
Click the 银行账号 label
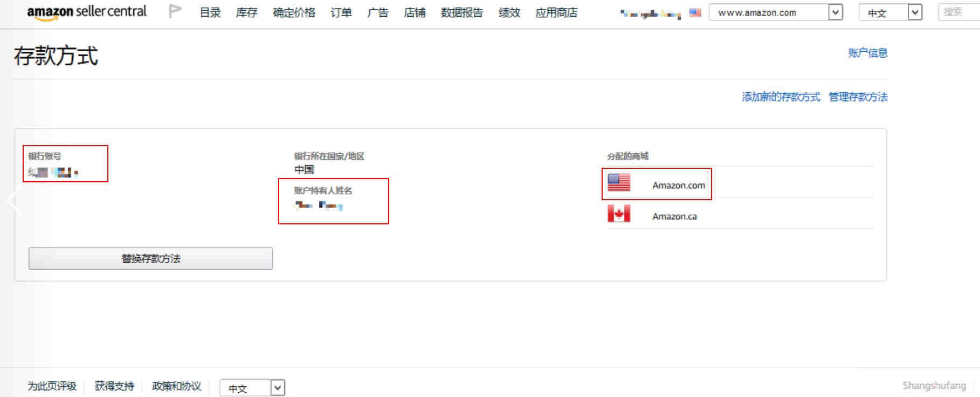(45, 156)
